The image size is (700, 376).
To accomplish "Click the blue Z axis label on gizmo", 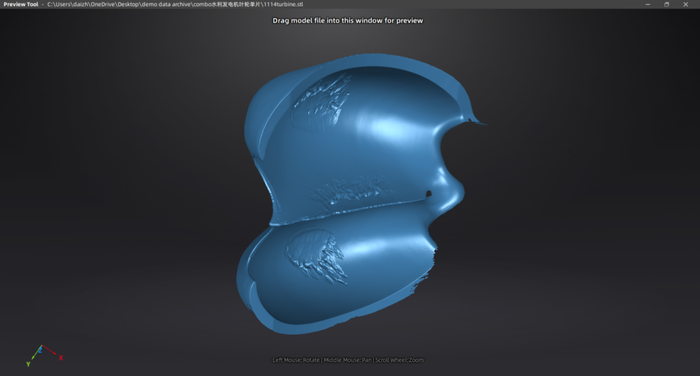I will click(x=40, y=350).
